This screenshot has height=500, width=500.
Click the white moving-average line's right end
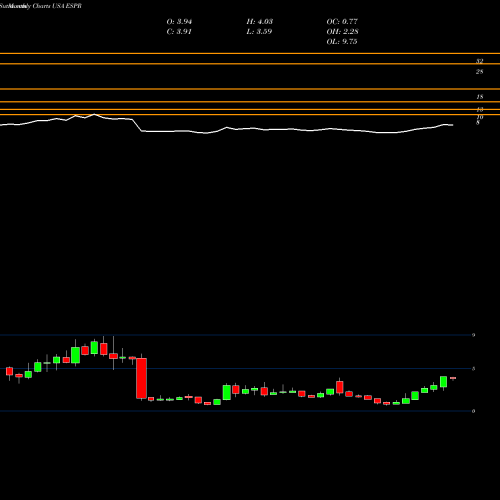pos(452,125)
